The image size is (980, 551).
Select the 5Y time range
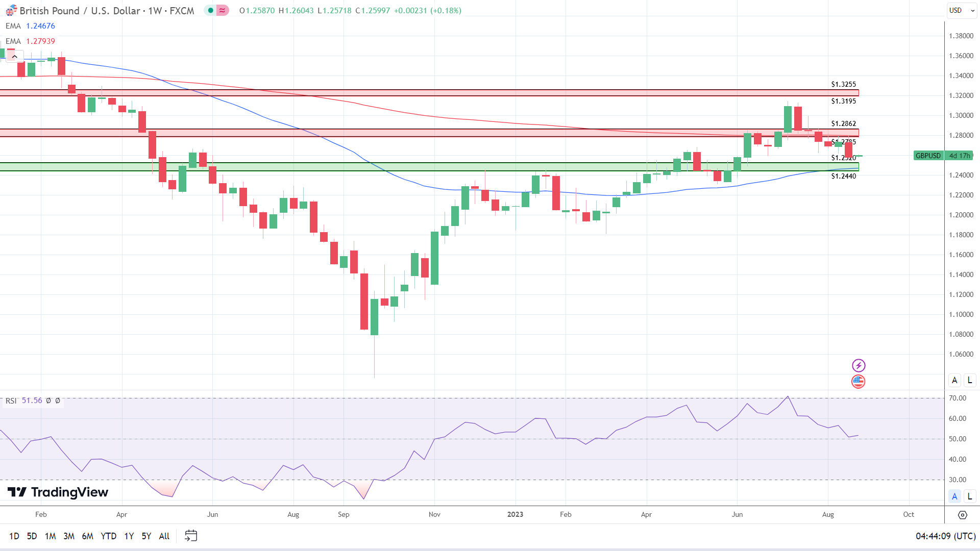(146, 536)
